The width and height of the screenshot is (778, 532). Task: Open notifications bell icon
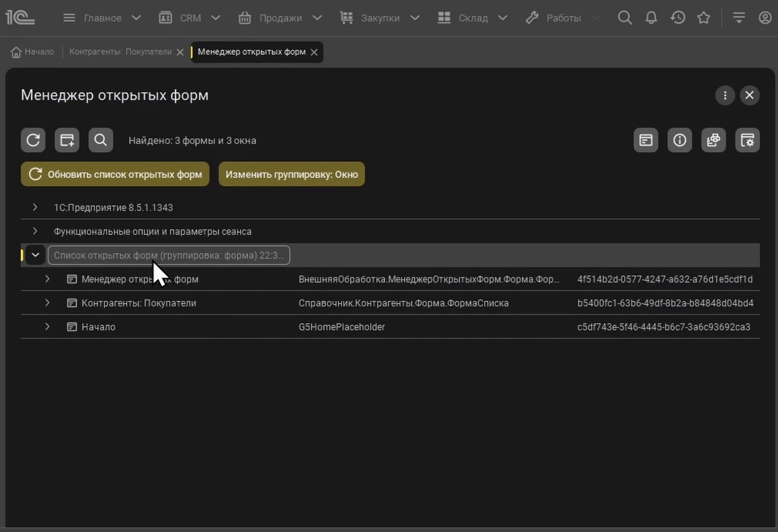(x=651, y=18)
